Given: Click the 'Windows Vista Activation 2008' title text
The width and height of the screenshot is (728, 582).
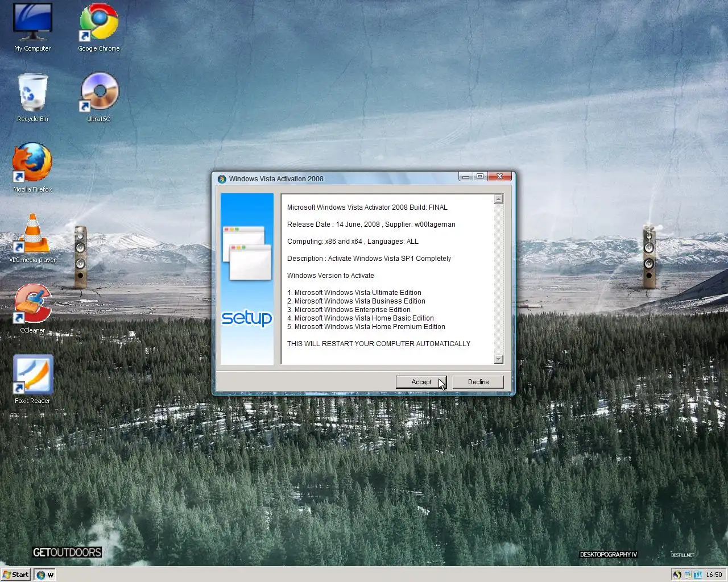Looking at the screenshot, I should (x=276, y=179).
